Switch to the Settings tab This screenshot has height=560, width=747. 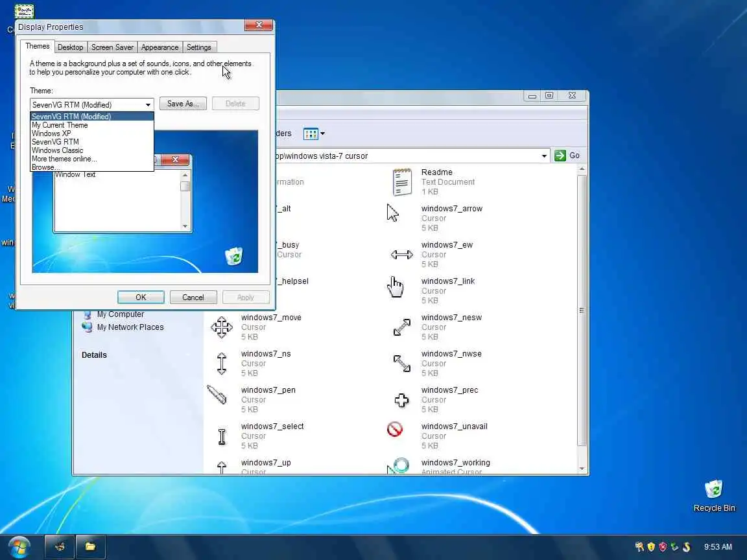(x=198, y=47)
